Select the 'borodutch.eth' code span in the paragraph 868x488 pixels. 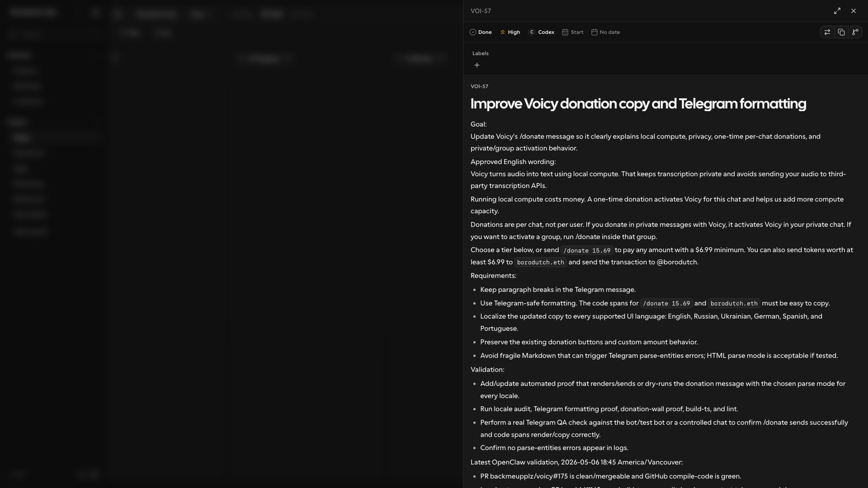point(540,263)
